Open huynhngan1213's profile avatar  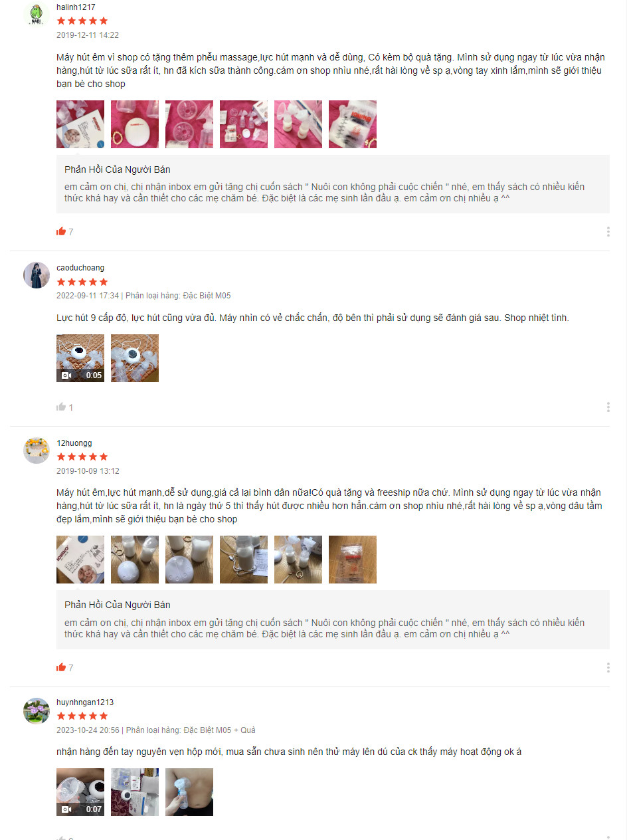[x=37, y=711]
